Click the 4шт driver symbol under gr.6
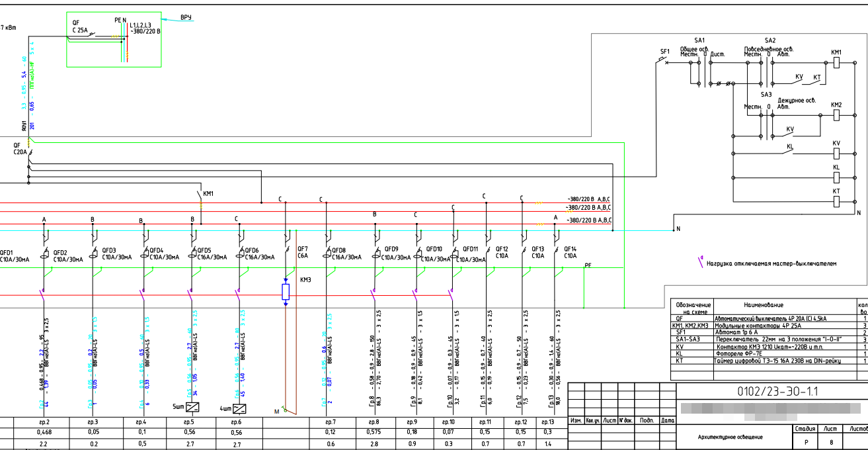This screenshot has height=450, width=868. click(239, 409)
